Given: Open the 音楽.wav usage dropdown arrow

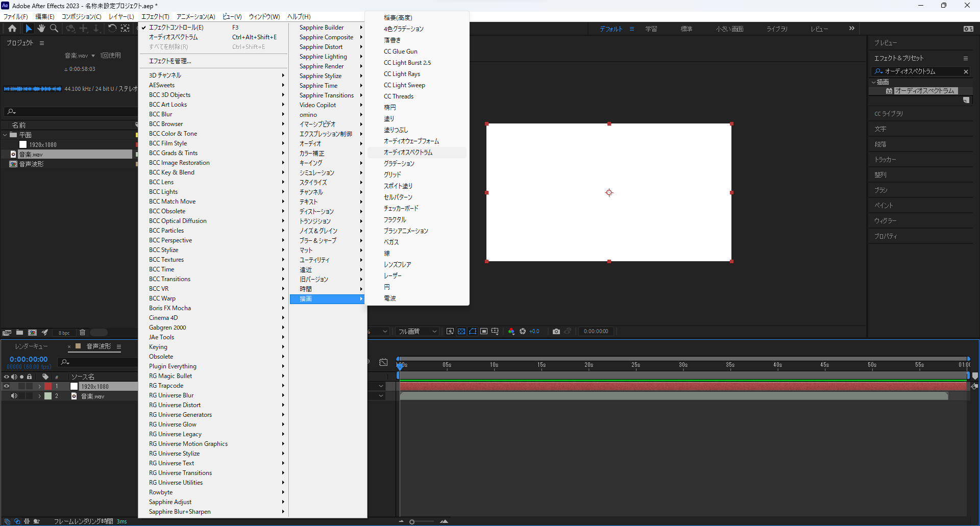Looking at the screenshot, I should coord(93,56).
